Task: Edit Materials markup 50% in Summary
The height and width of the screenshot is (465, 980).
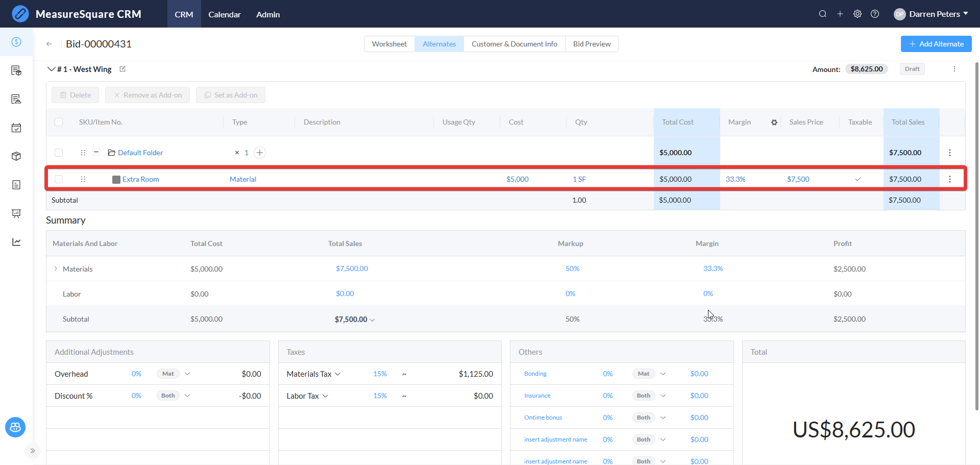Action: coord(572,268)
